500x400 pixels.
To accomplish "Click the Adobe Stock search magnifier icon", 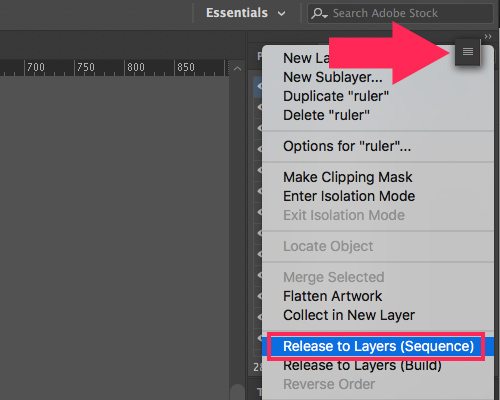I will [x=319, y=13].
